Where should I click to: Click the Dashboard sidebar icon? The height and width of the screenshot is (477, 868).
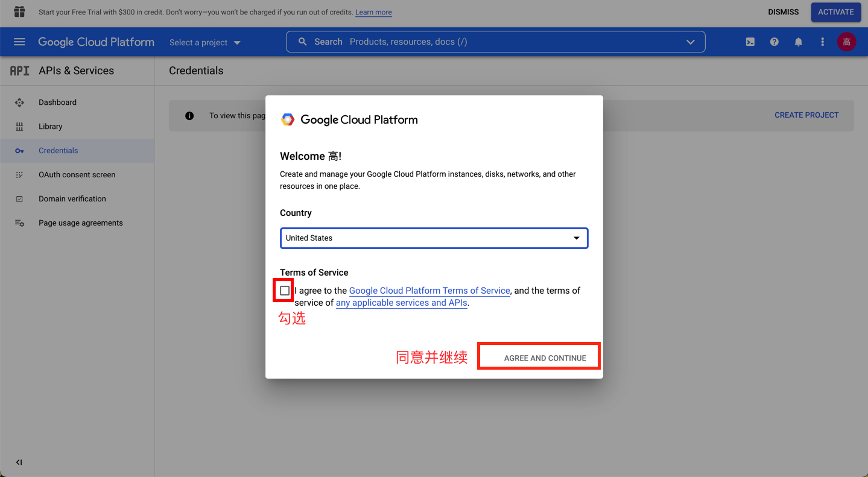tap(19, 103)
